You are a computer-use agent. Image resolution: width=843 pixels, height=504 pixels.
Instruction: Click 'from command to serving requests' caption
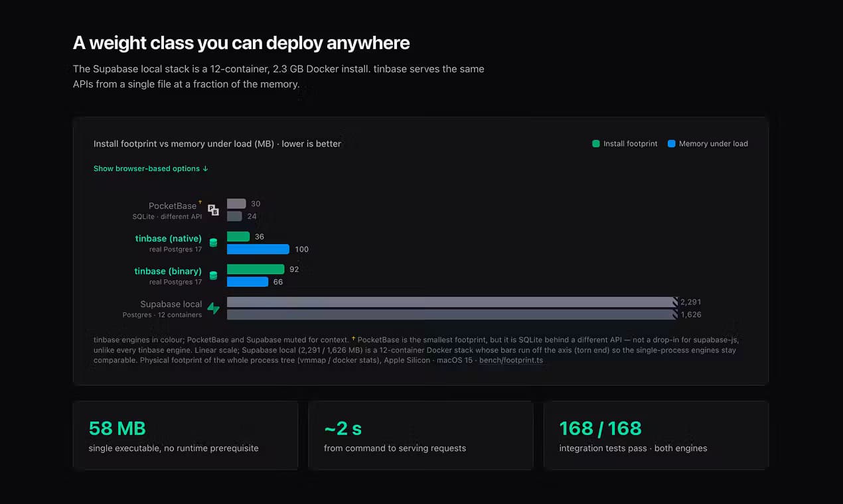pyautogui.click(x=395, y=448)
